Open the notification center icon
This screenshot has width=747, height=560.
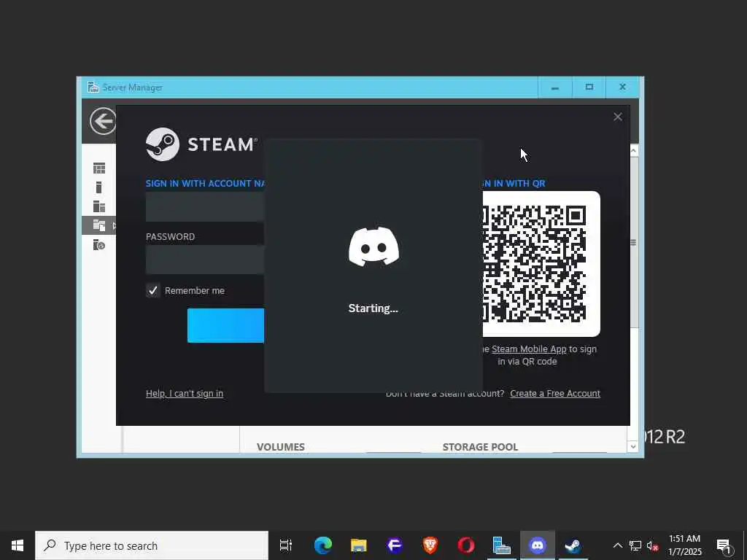(x=724, y=545)
